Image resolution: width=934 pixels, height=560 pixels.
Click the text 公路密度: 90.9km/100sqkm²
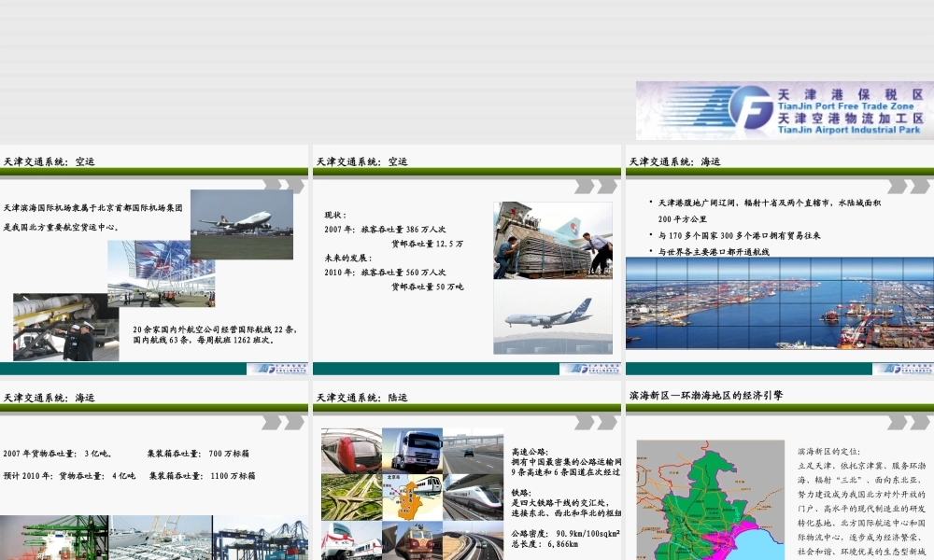(565, 533)
